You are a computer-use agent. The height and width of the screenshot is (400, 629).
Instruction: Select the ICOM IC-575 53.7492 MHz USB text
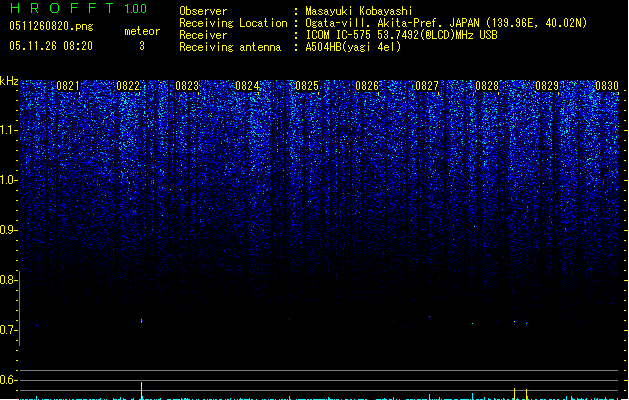(x=402, y=35)
